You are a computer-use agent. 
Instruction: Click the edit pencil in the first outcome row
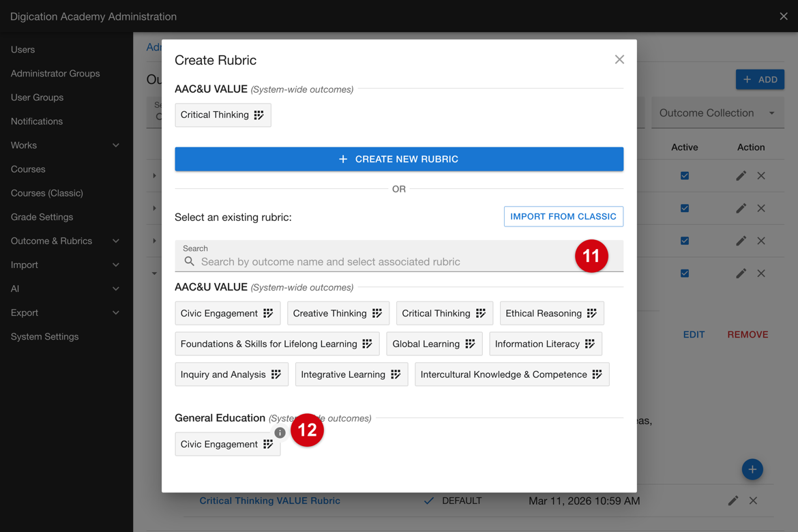pyautogui.click(x=741, y=176)
